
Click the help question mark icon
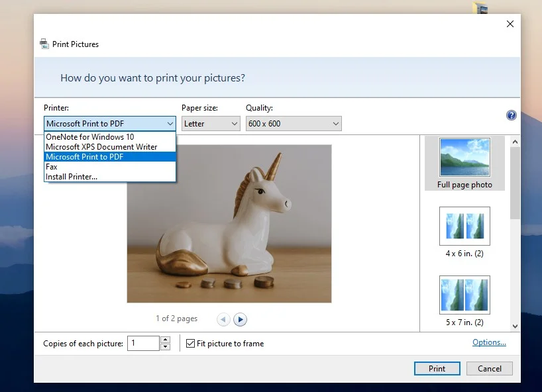512,115
